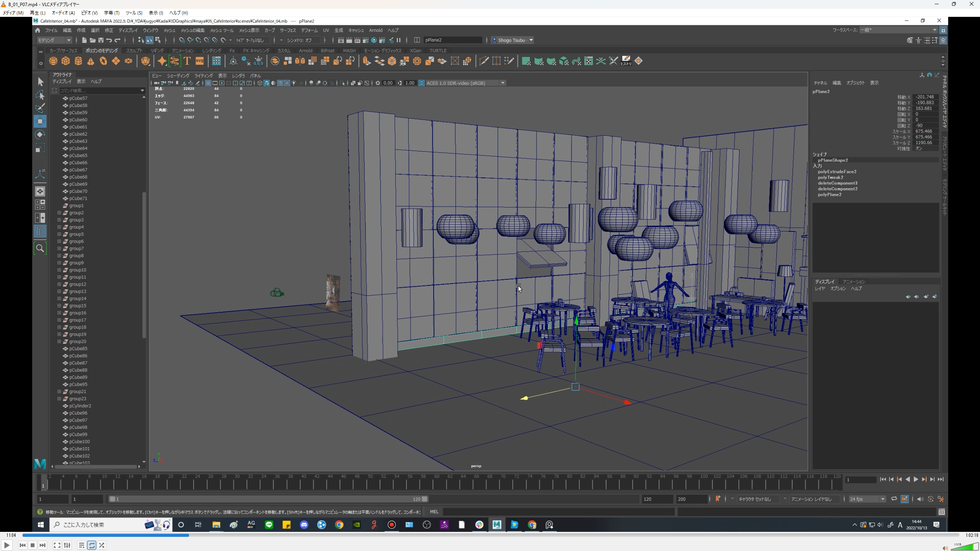980x551 pixels.
Task: Open the モデリング menu set dropdown
Action: click(54, 40)
